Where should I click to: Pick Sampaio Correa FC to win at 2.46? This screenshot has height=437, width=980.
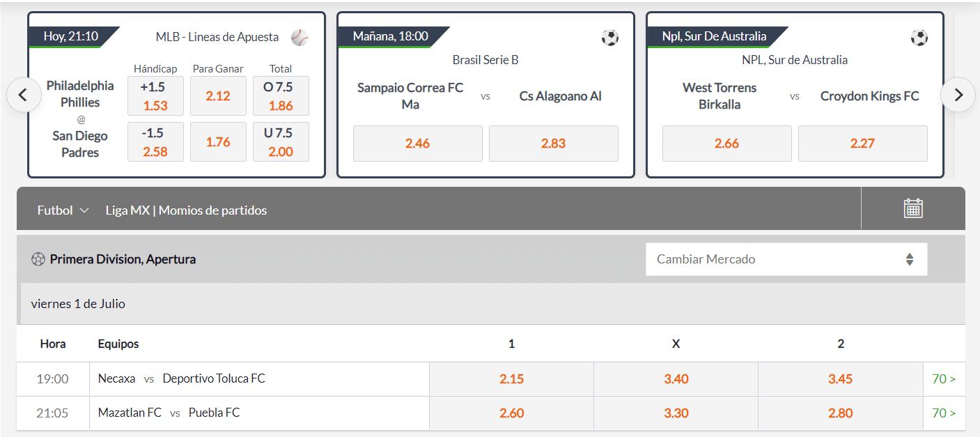pos(417,144)
